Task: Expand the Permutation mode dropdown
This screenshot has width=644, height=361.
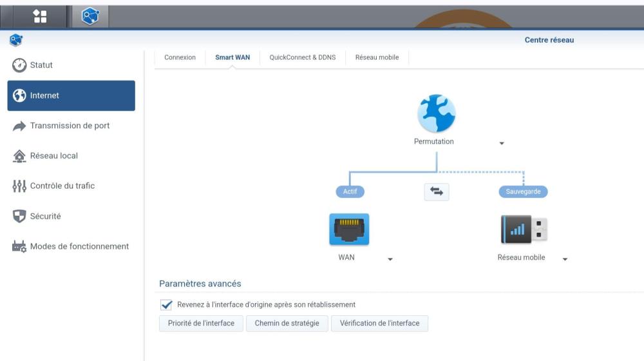Action: [x=502, y=143]
